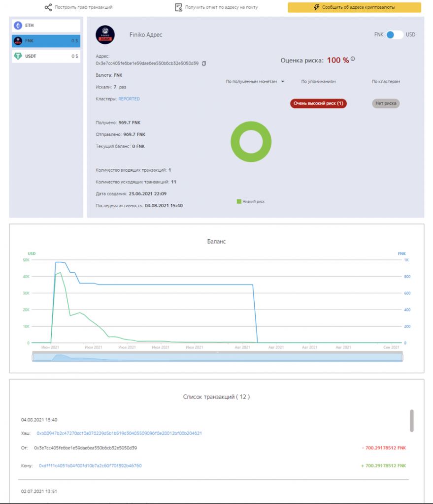433x504 pixels.
Task: Switch to 'По упоминаниям' tab
Action: click(319, 82)
